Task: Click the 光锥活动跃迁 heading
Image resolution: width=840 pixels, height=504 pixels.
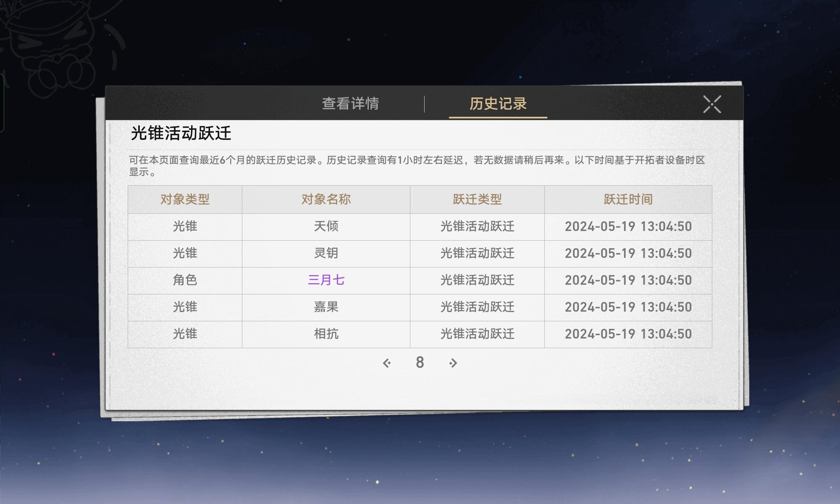Action: tap(181, 133)
